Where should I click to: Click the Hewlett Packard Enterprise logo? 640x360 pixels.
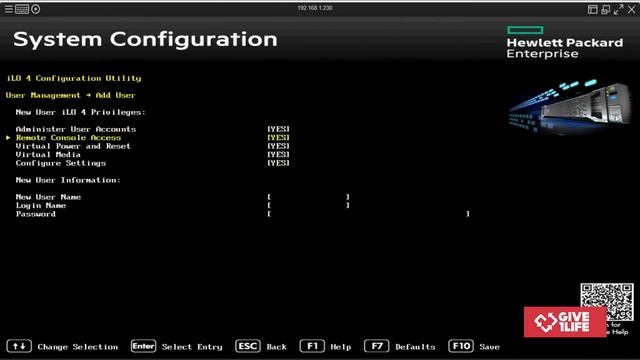(564, 42)
